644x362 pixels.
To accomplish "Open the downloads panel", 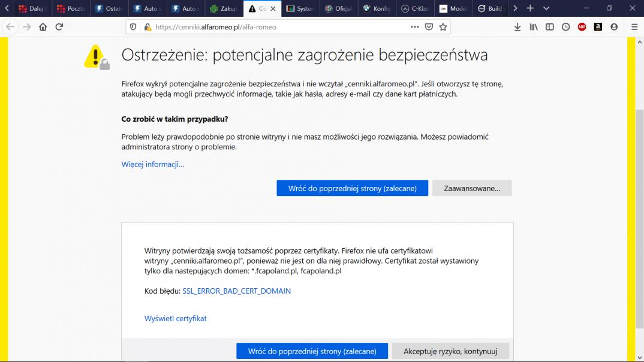I will pos(517,27).
